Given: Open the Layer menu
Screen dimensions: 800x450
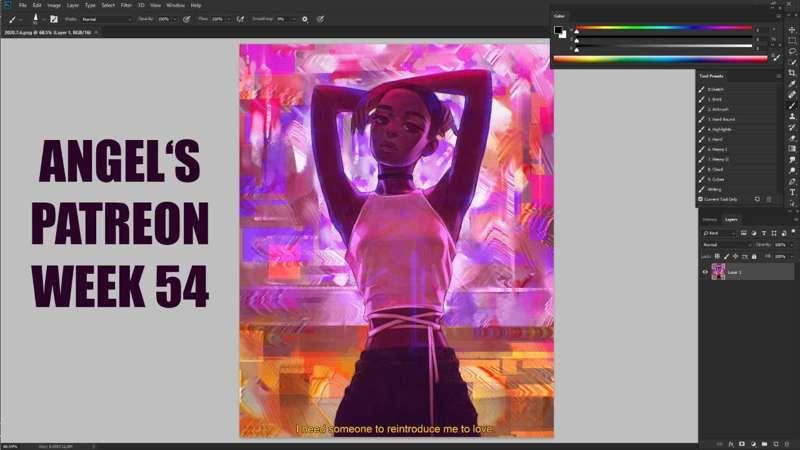Looking at the screenshot, I should [72, 5].
